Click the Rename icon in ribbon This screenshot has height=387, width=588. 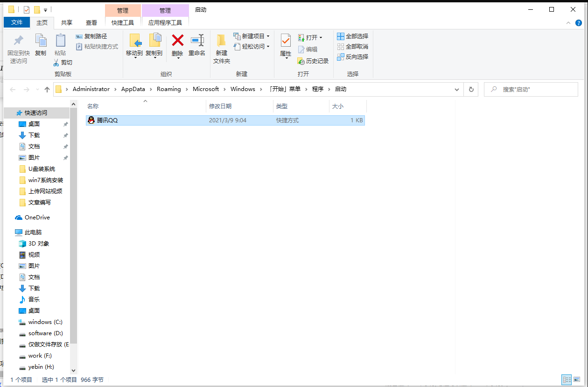(x=197, y=41)
